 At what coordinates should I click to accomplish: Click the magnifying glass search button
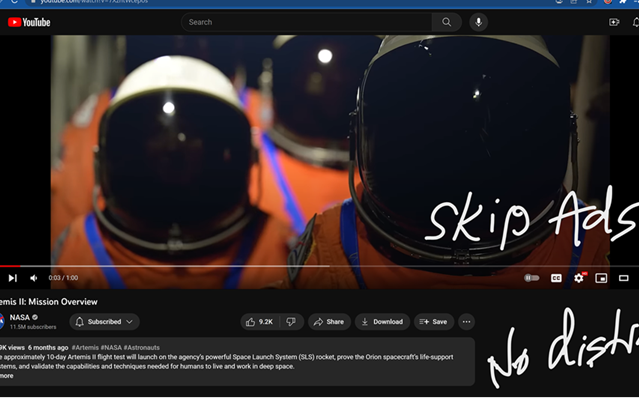tap(447, 22)
